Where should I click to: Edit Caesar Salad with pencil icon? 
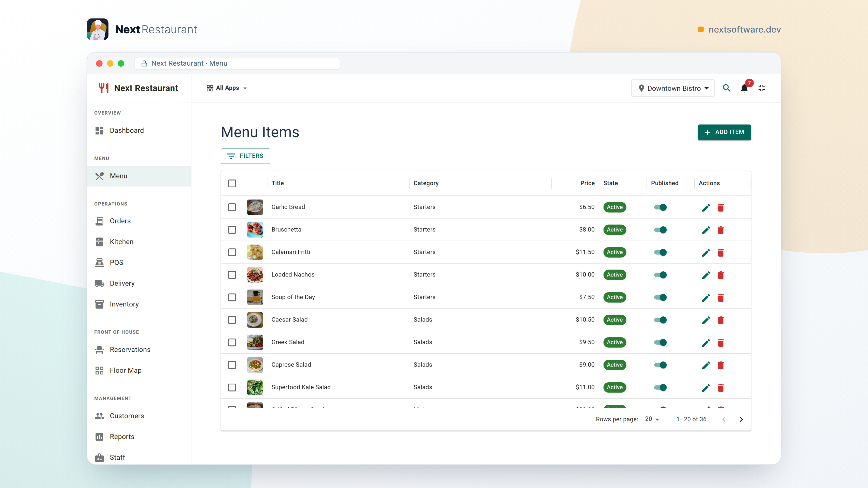tap(706, 320)
